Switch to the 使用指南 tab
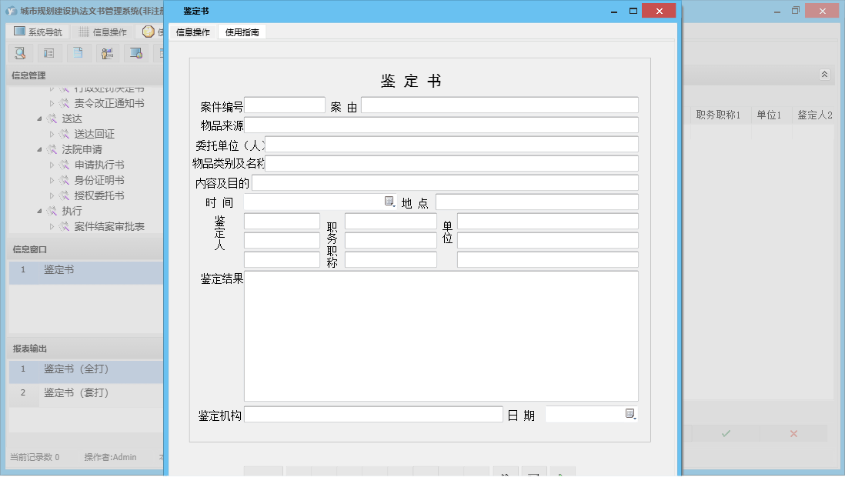845x504 pixels. [241, 32]
